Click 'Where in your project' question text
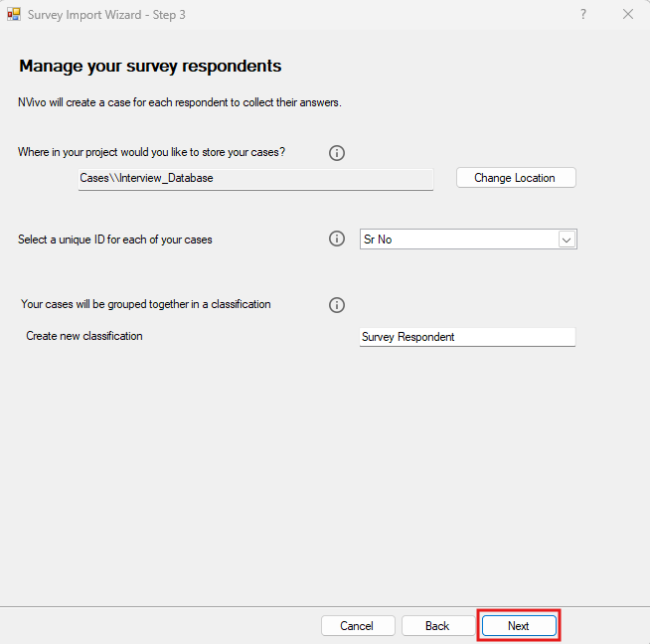650x644 pixels. (x=151, y=152)
